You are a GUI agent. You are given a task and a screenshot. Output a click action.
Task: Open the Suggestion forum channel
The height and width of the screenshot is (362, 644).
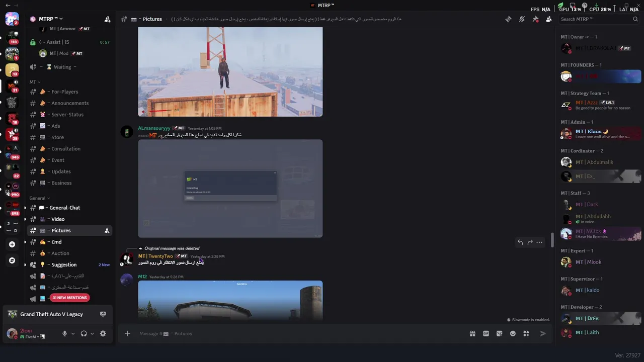69,265
